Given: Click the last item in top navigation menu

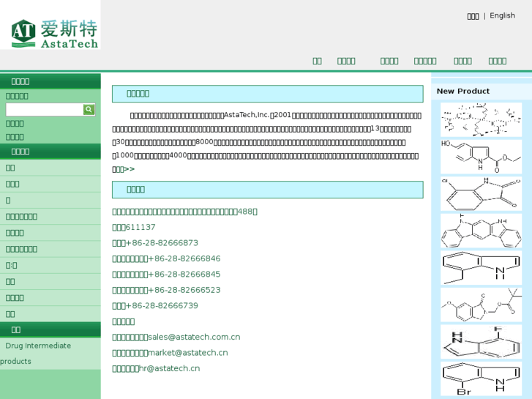Looking at the screenshot, I should 498,61.
